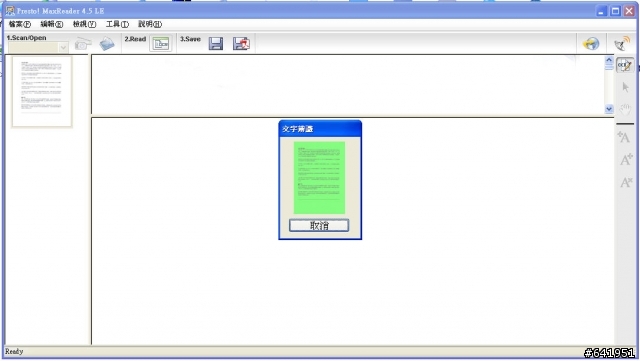Click the top font A tool
The image size is (640, 361).
[624, 137]
